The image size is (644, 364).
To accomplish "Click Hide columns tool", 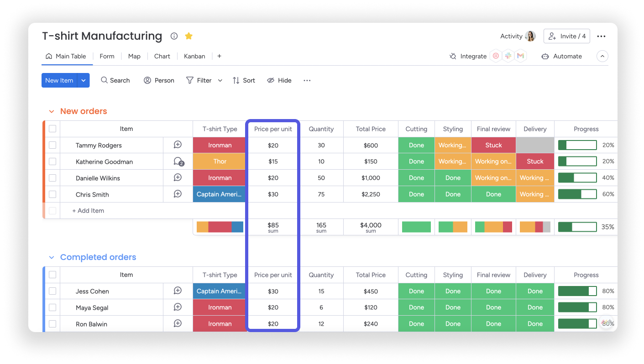I will [x=279, y=80].
